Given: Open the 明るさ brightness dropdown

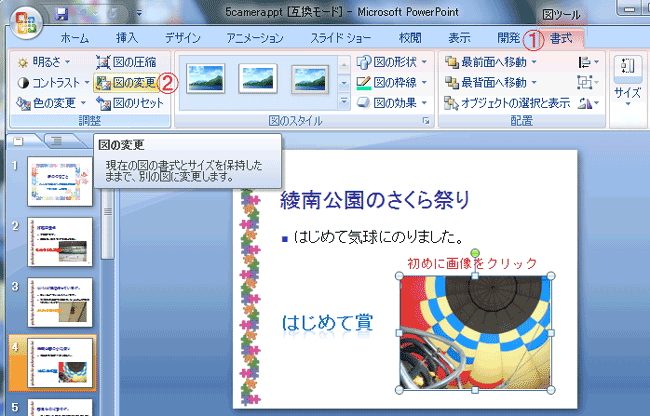Looking at the screenshot, I should pyautogui.click(x=44, y=62).
